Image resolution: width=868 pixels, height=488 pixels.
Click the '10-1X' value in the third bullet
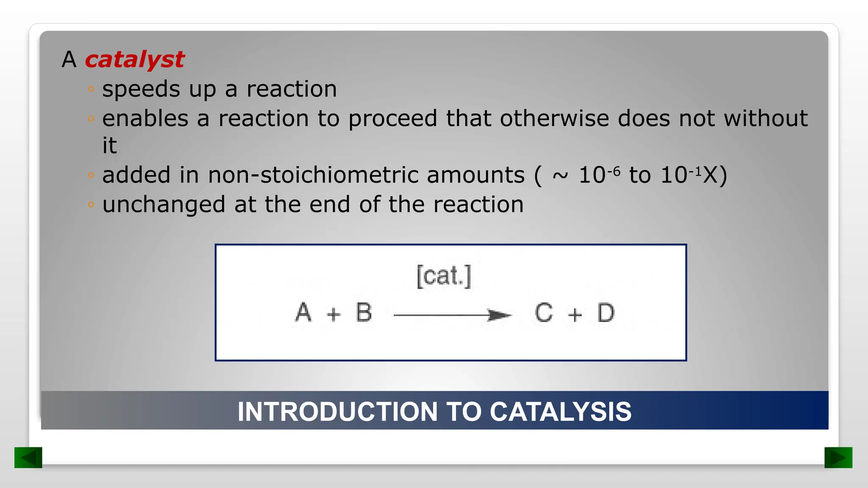point(693,175)
